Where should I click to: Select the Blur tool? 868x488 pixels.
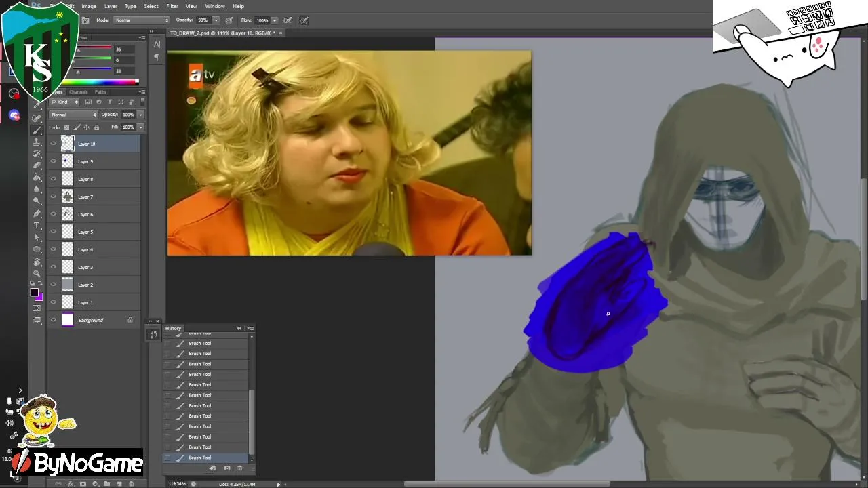coord(37,189)
